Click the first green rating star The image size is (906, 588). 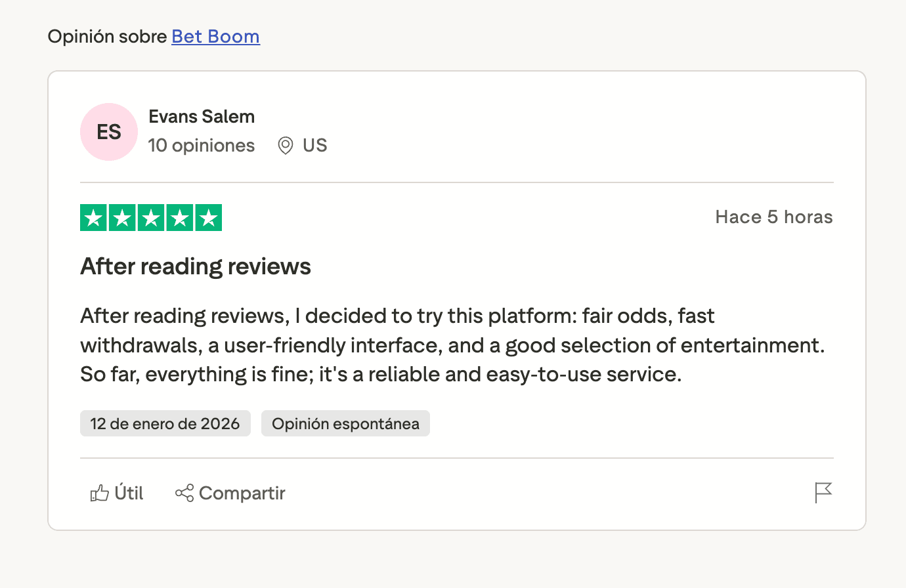coord(93,218)
